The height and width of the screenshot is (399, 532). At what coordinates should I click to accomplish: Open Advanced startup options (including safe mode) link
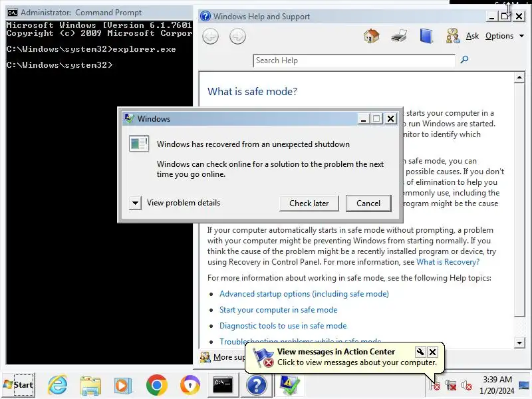point(304,294)
